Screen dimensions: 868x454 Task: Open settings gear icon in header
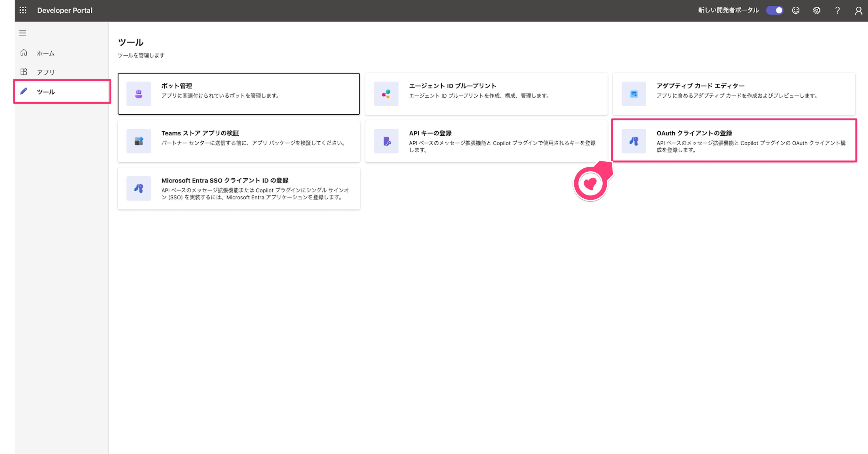click(816, 11)
